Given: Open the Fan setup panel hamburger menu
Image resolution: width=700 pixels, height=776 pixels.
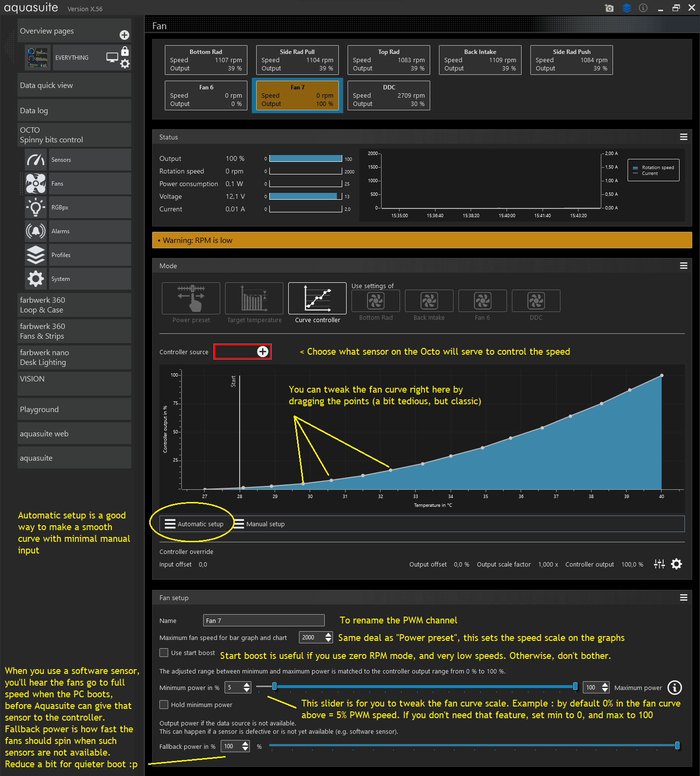Looking at the screenshot, I should click(x=683, y=598).
